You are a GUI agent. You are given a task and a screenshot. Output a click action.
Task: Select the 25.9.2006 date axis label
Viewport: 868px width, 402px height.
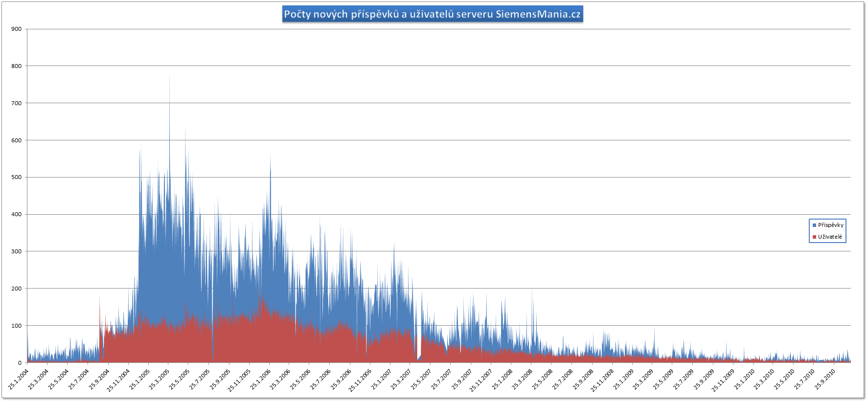[x=341, y=380]
